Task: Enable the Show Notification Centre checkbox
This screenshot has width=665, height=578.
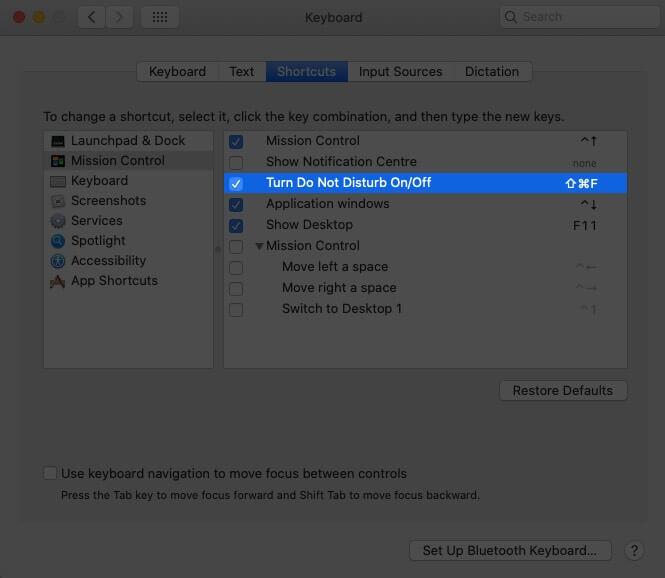Action: click(x=236, y=162)
